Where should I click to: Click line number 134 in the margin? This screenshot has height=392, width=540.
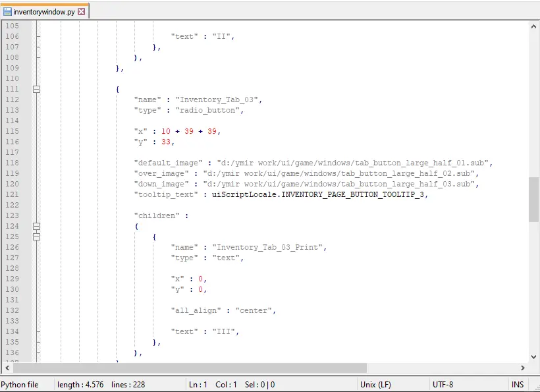[12, 332]
